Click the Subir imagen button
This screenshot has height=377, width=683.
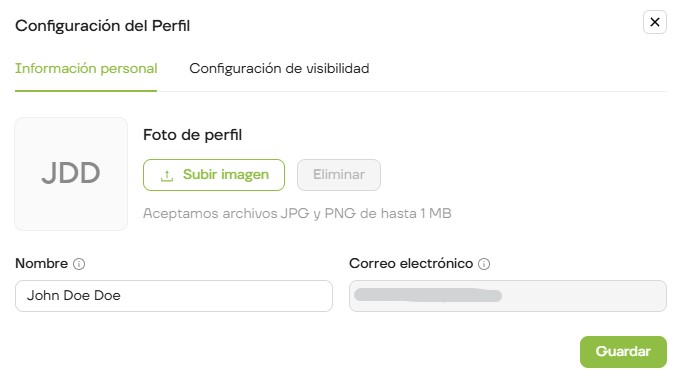[214, 175]
